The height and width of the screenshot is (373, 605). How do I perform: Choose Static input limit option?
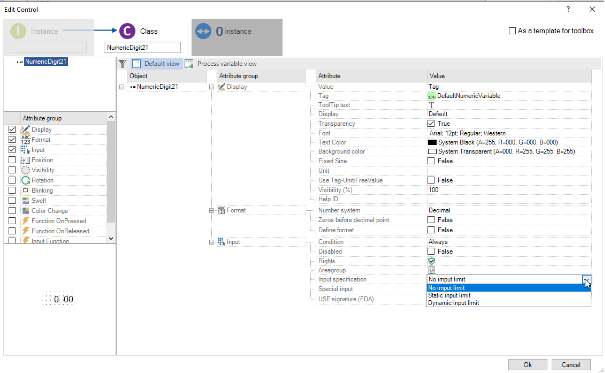[509, 295]
